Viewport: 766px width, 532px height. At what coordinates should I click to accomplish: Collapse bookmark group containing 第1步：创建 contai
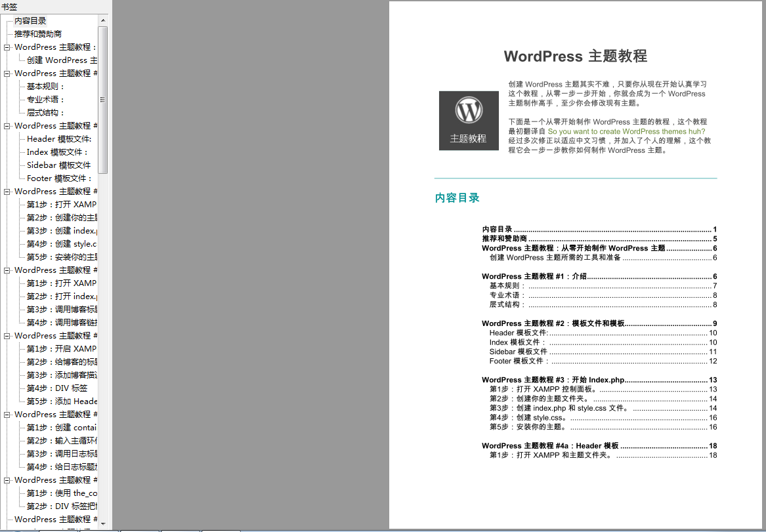[x=7, y=415]
